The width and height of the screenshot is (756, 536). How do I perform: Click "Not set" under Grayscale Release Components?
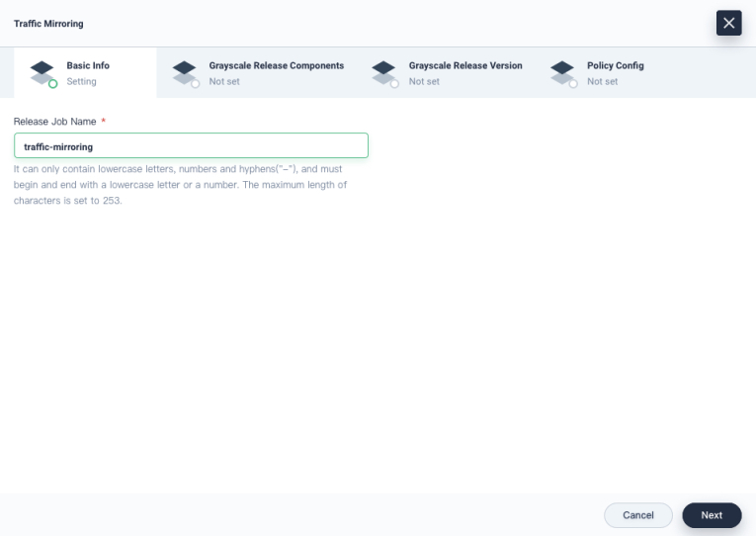click(224, 82)
